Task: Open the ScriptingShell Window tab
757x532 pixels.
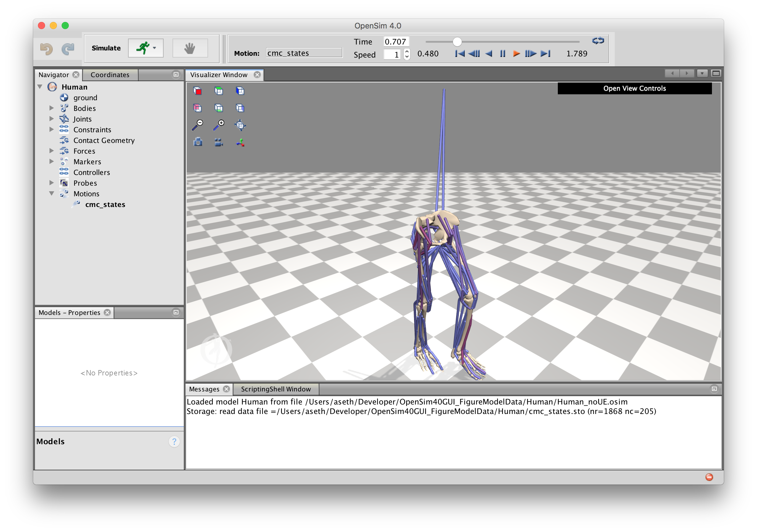Action: pyautogui.click(x=276, y=389)
